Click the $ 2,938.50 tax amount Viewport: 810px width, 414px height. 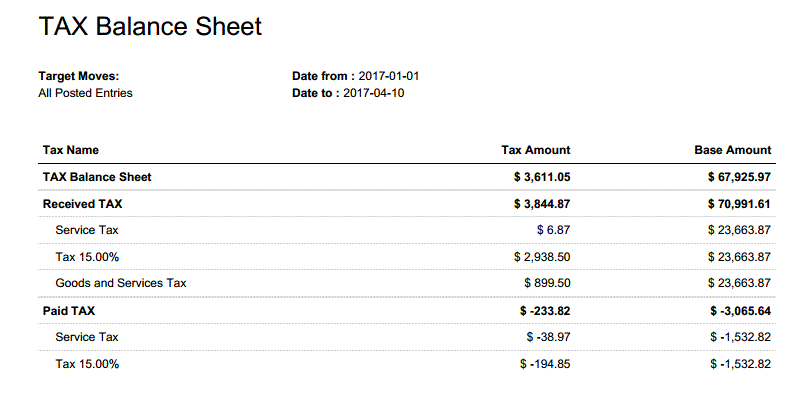542,257
